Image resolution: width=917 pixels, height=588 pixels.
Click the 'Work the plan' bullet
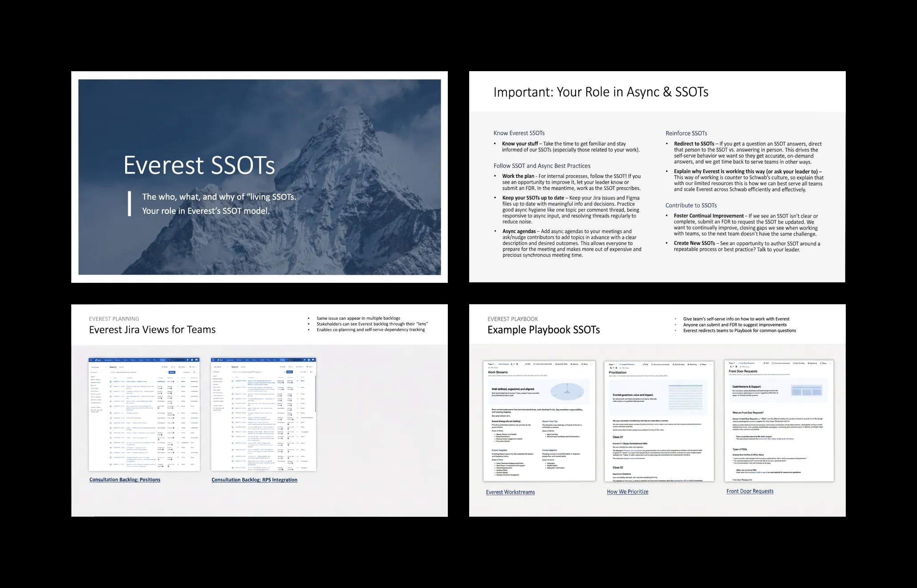(x=572, y=182)
